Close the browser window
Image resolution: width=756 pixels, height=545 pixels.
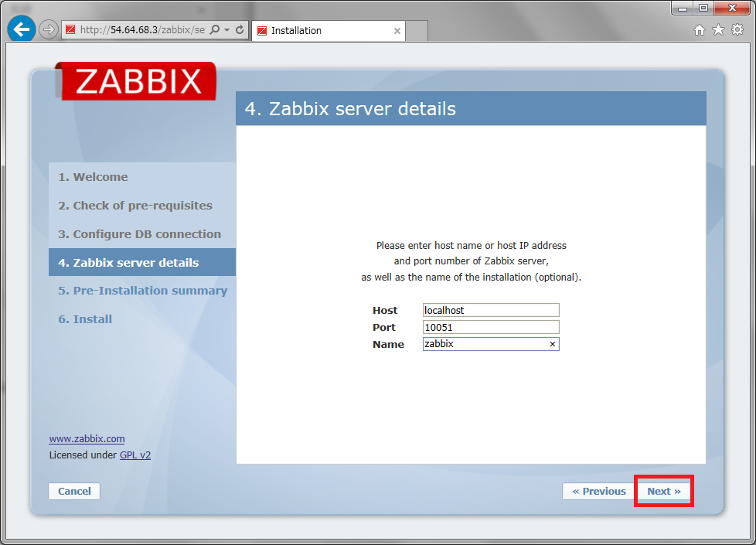pyautogui.click(x=732, y=8)
